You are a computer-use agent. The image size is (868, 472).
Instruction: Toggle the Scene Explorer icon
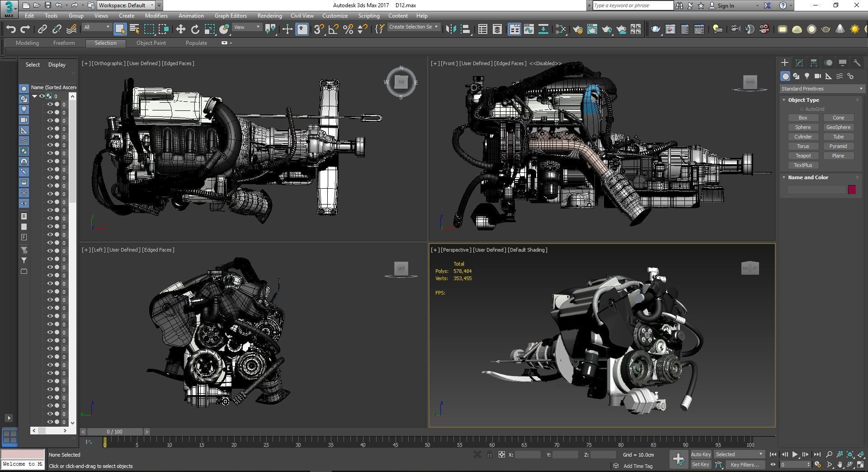point(482,29)
